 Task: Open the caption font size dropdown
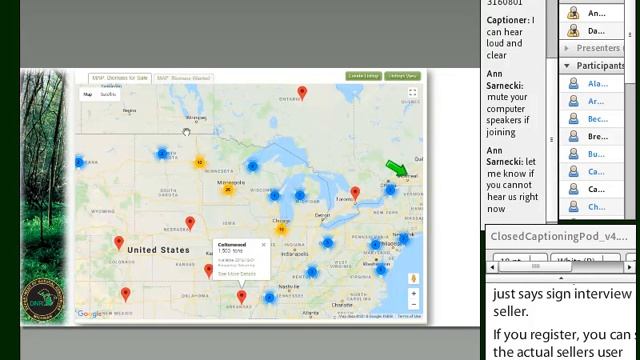(x=520, y=258)
